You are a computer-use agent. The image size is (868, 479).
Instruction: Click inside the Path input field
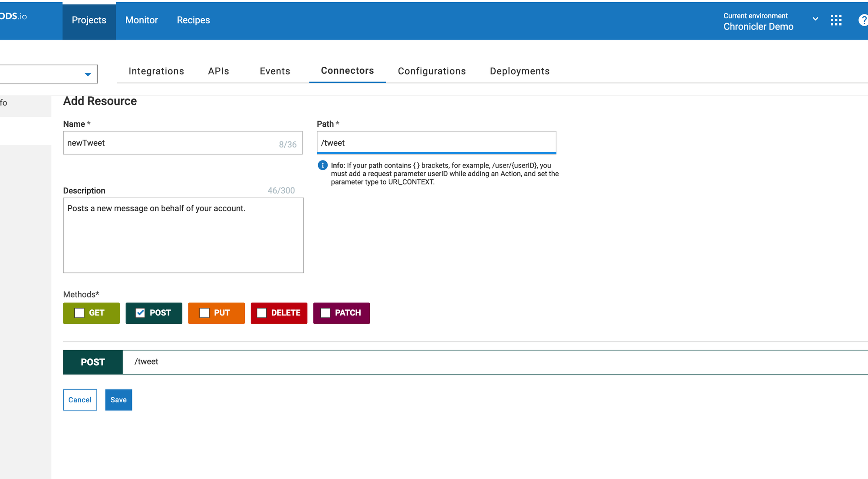436,143
